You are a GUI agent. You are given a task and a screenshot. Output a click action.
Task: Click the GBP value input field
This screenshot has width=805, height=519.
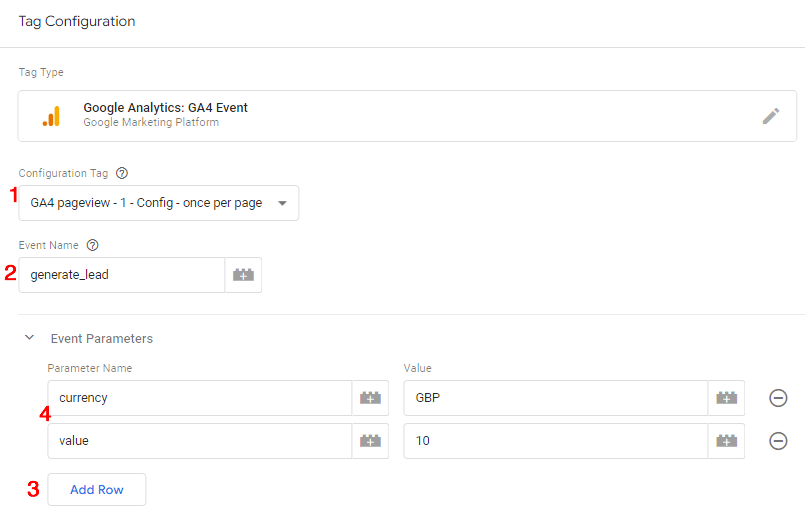555,398
